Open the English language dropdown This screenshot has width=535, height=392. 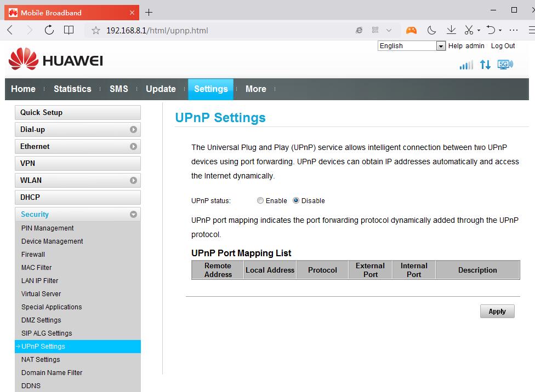pyautogui.click(x=411, y=46)
